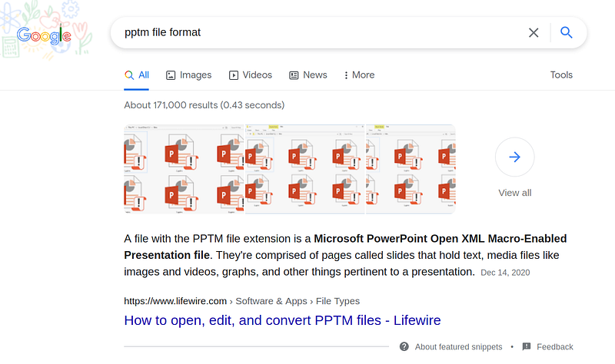This screenshot has width=615, height=364.
Task: Open 'About featured snippets' link
Action: [x=458, y=347]
